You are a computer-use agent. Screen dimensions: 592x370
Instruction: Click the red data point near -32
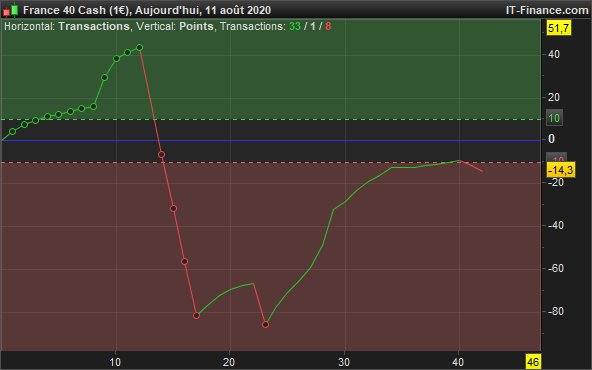[x=173, y=208]
